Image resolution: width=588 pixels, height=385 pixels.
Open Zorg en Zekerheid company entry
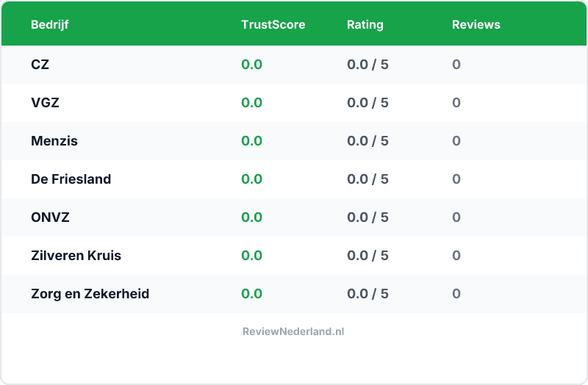pos(90,294)
